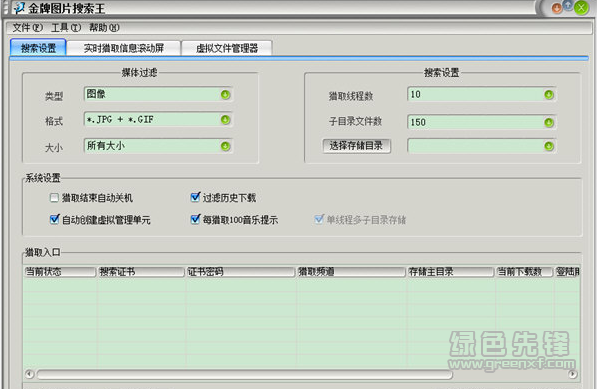Click the 大小 field showing 所有大小
Viewport: 597px width, 389px height.
(x=158, y=146)
